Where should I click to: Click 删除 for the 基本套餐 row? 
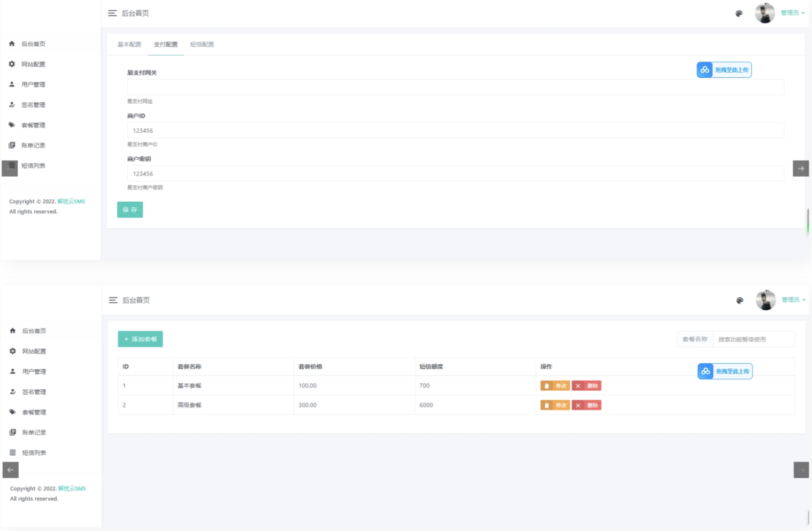[x=587, y=385]
